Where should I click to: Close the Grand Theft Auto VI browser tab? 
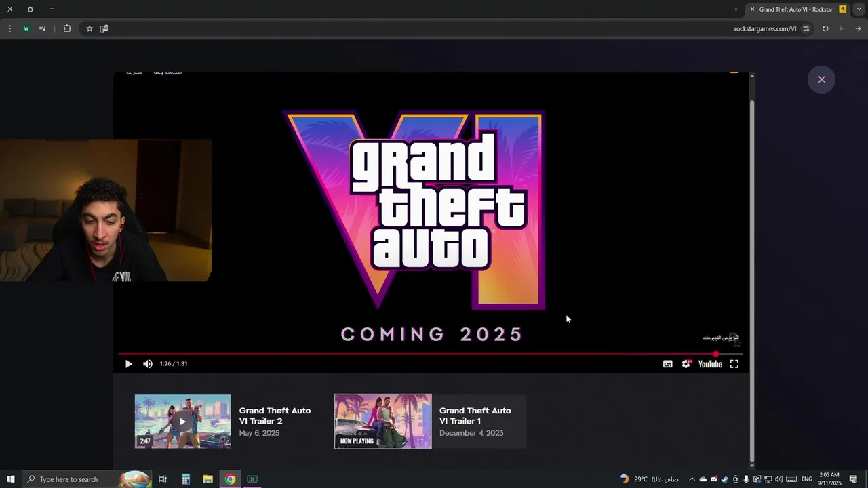pos(752,9)
